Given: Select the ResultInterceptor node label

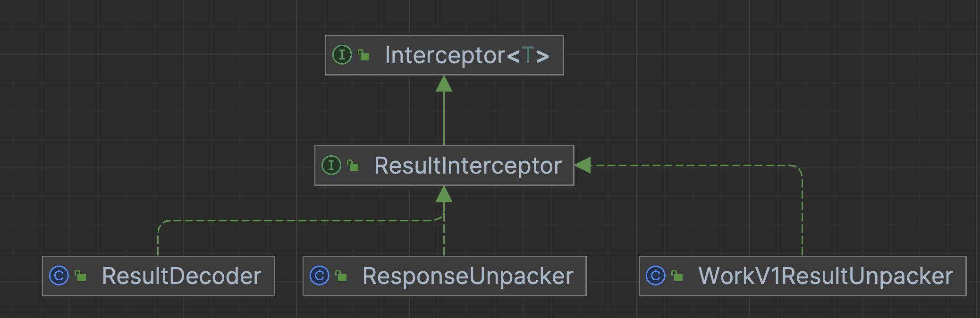Looking at the screenshot, I should pyautogui.click(x=467, y=166).
